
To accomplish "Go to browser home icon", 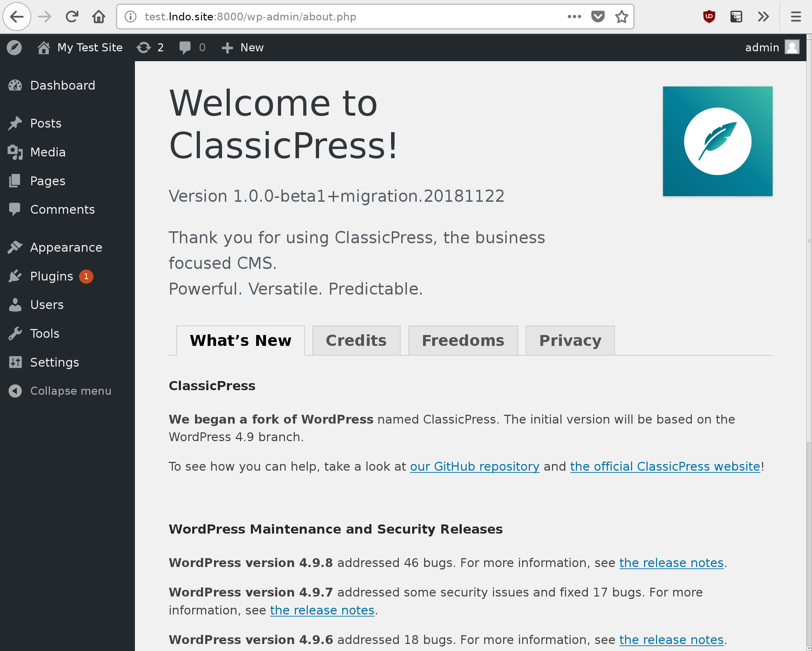I will (x=99, y=17).
